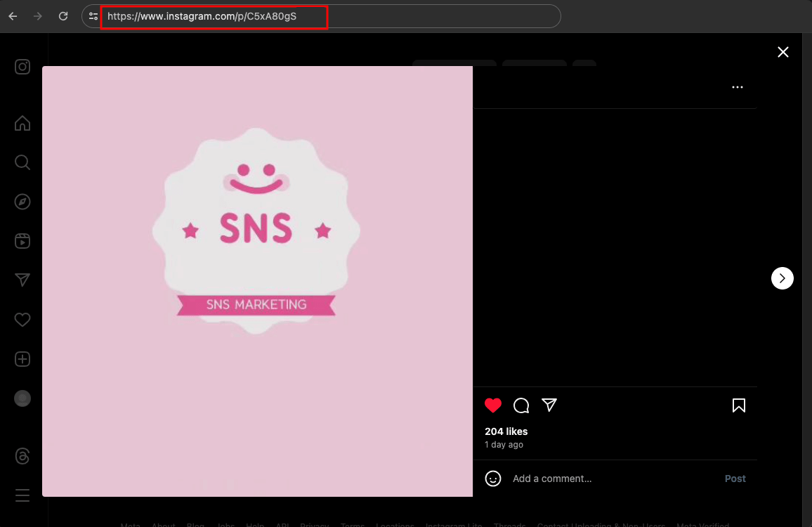Open Threads icon in the sidebar

click(22, 456)
